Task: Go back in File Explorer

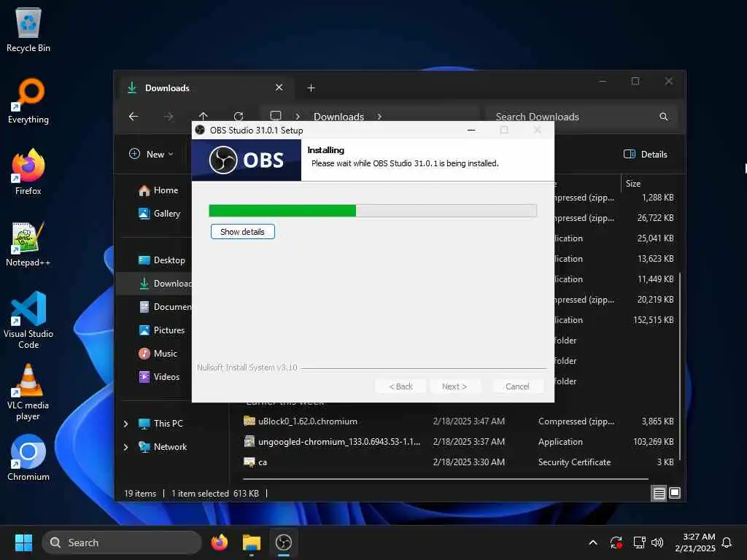Action: coord(133,116)
